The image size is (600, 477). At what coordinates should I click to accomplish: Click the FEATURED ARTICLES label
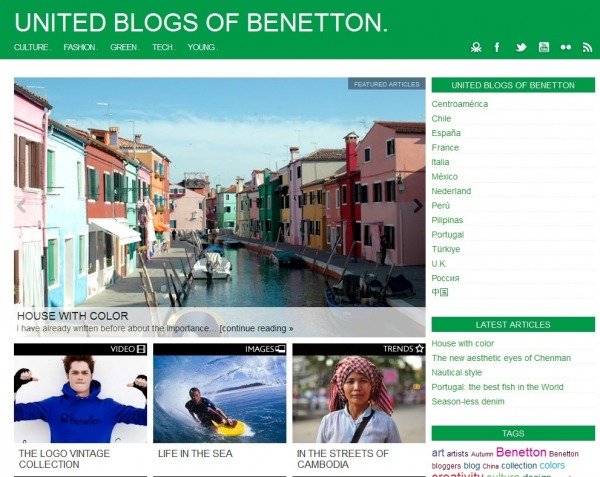(386, 84)
